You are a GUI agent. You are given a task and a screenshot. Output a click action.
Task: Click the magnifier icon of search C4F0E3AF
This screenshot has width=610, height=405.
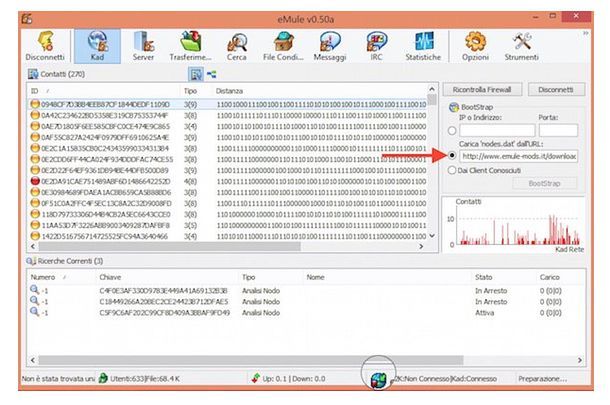pyautogui.click(x=35, y=289)
